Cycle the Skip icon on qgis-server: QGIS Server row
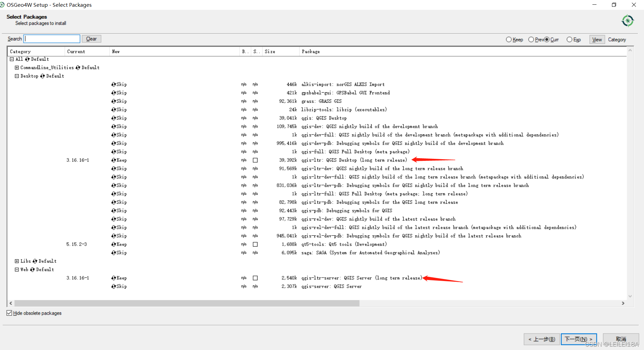The height and width of the screenshot is (350, 644). [x=114, y=286]
